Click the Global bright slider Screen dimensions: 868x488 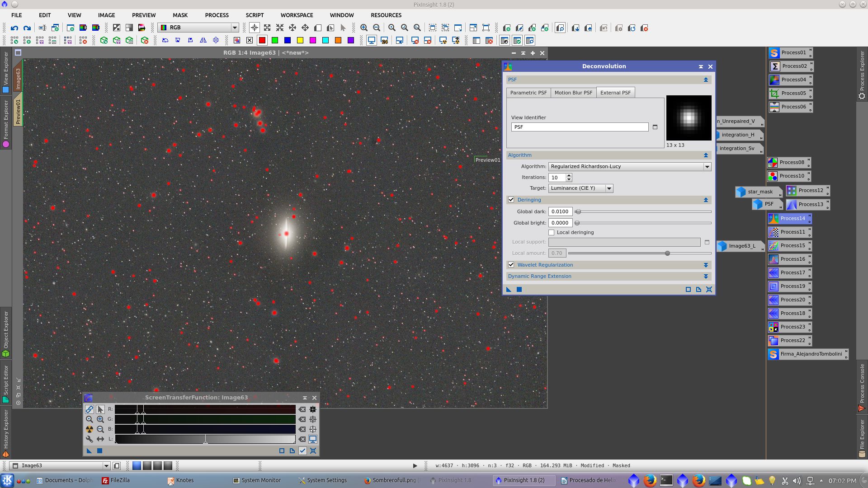tap(643, 223)
